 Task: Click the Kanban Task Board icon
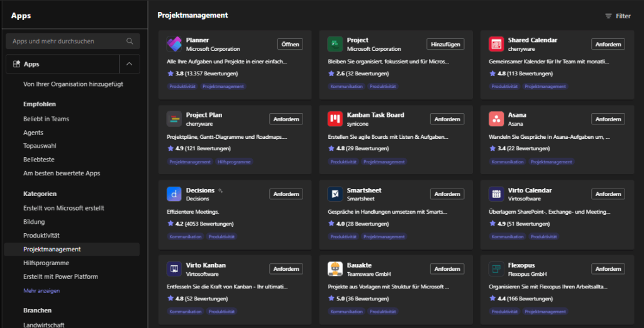coord(335,119)
